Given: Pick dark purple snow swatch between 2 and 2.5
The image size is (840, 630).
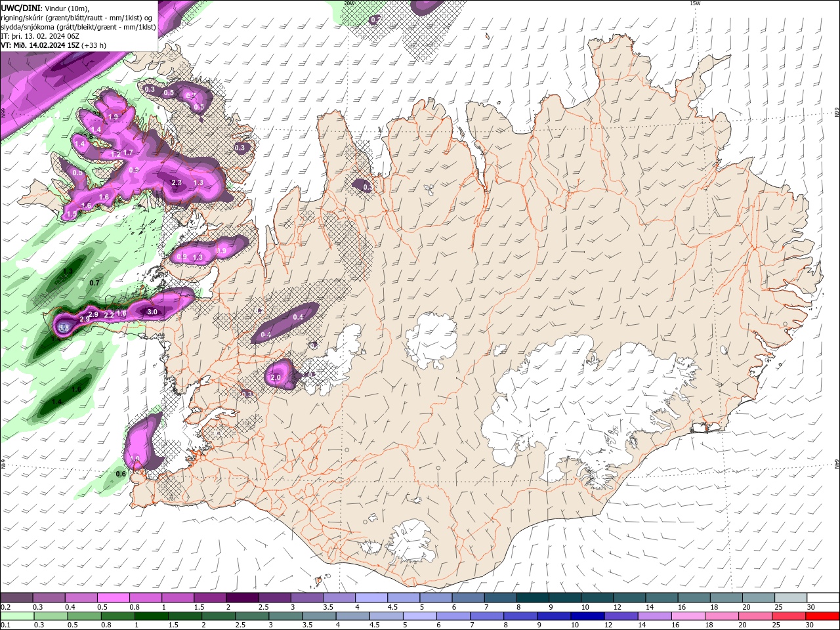Looking at the screenshot, I should tap(241, 597).
